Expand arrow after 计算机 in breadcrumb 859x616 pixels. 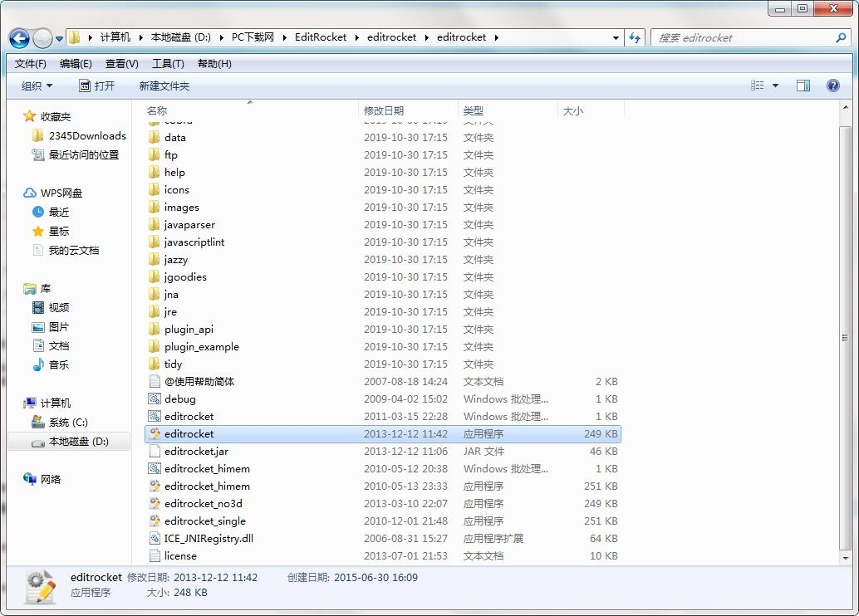coord(140,38)
